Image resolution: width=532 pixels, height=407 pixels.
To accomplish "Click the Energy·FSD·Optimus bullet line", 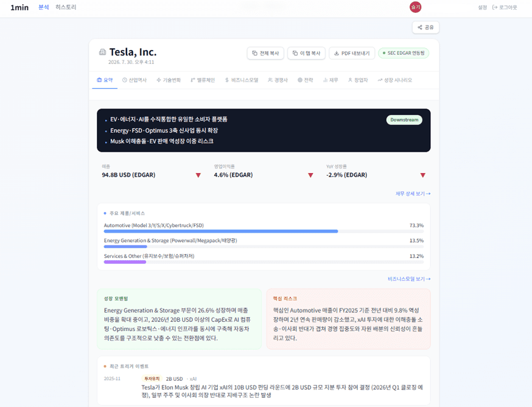I will [x=164, y=130].
